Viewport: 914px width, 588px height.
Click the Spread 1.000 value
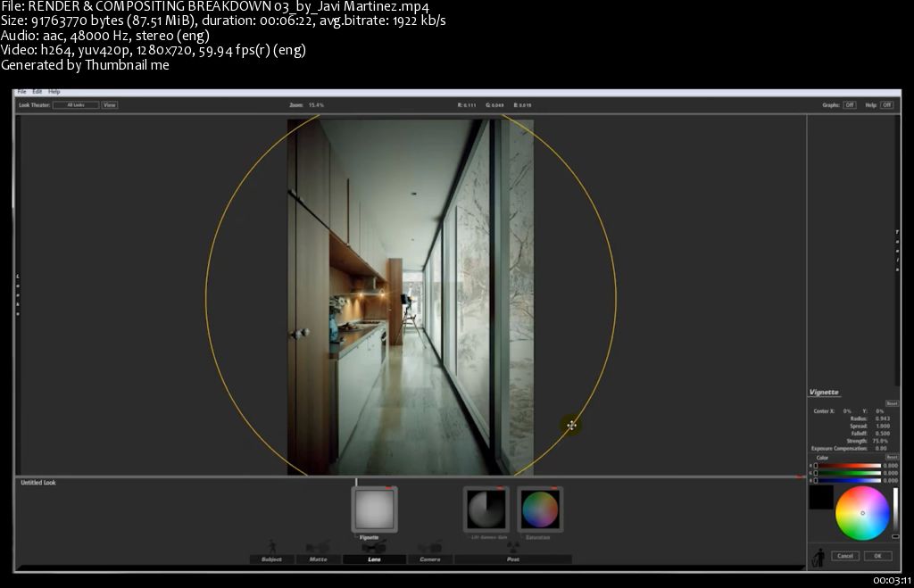883,426
